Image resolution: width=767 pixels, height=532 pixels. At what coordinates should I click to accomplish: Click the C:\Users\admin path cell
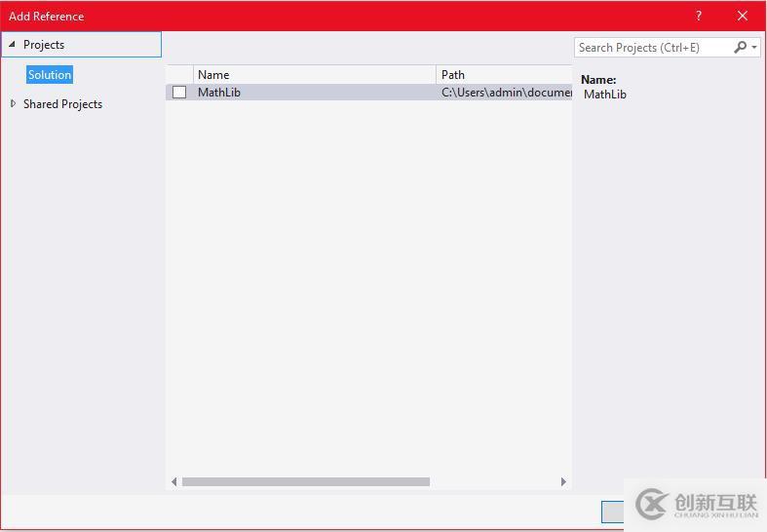tap(506, 92)
